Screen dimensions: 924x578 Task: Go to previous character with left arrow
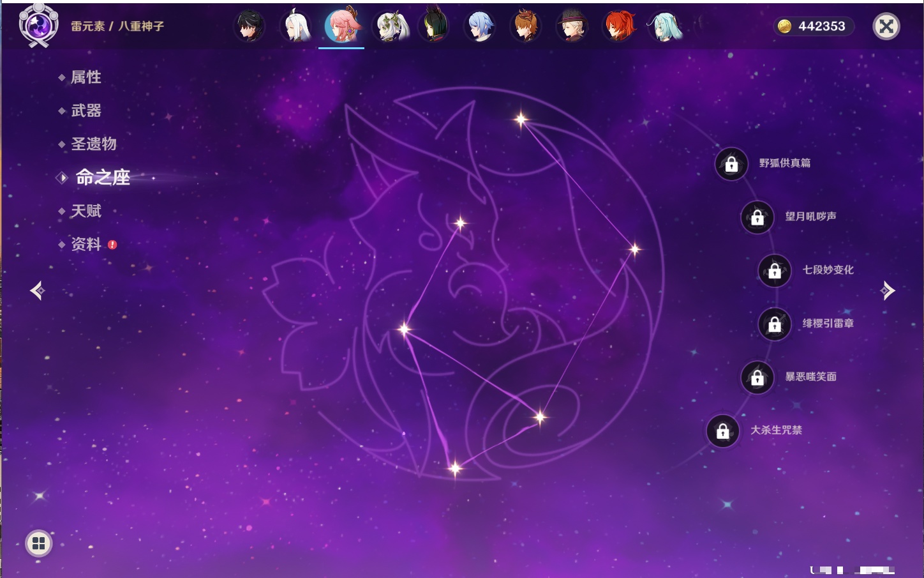[38, 291]
